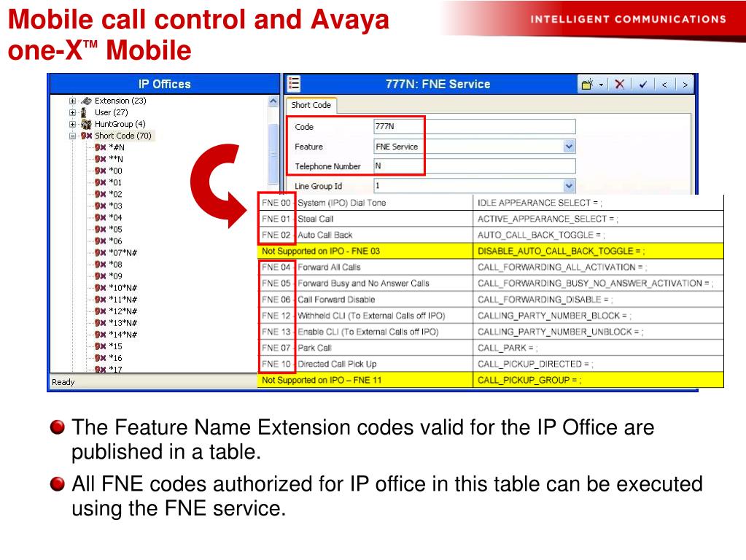Click the Code input field containing 777N
746x560 pixels.
(x=474, y=127)
